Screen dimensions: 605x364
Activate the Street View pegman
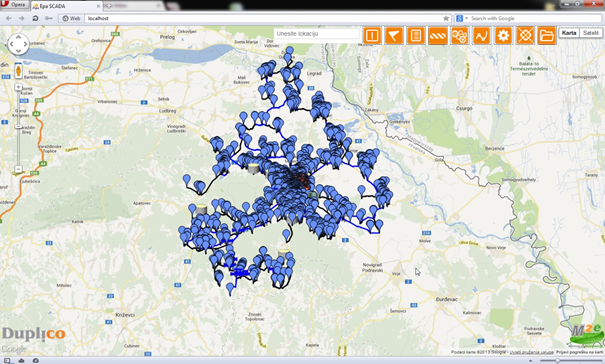pyautogui.click(x=18, y=71)
